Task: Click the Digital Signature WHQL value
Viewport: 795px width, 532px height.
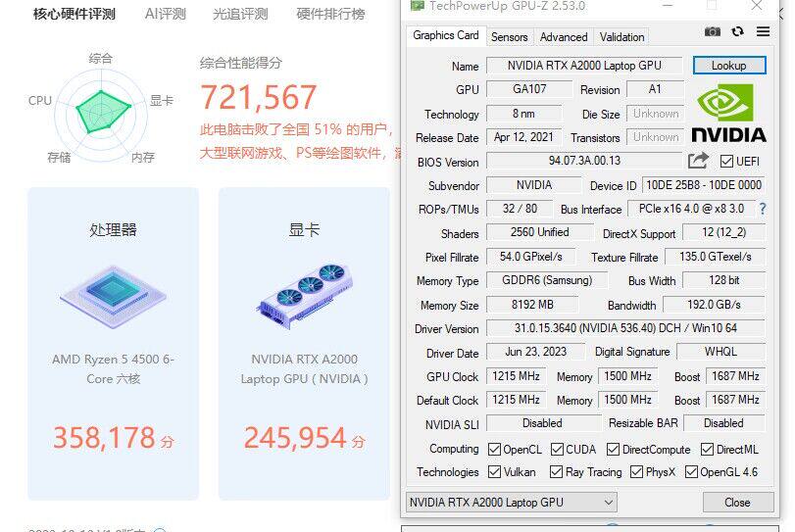Action: [720, 352]
